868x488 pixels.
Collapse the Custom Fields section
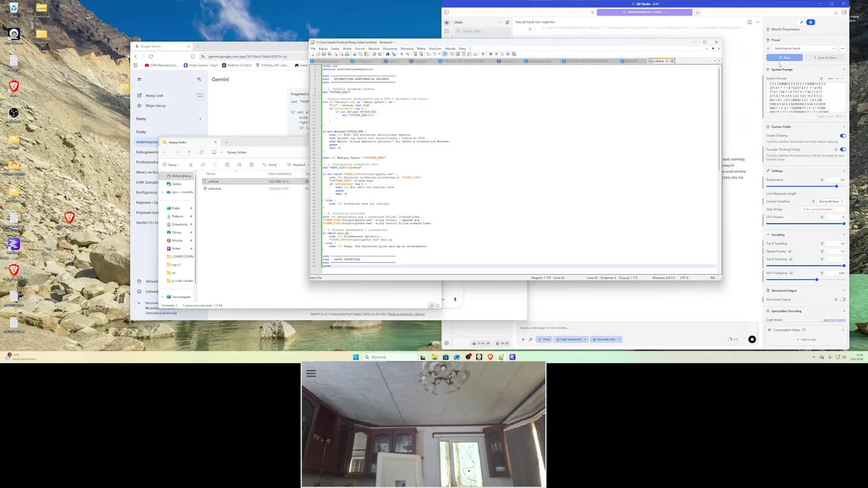[844, 127]
